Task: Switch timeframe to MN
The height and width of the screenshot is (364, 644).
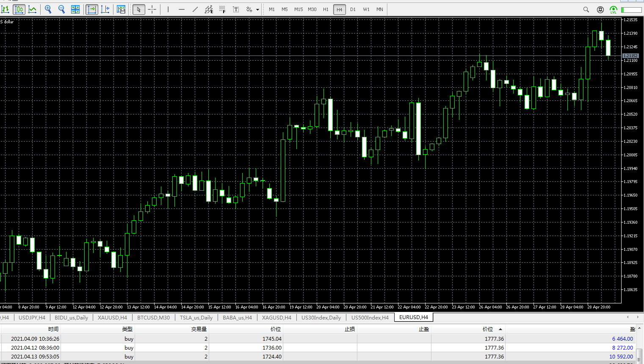Action: [380, 9]
